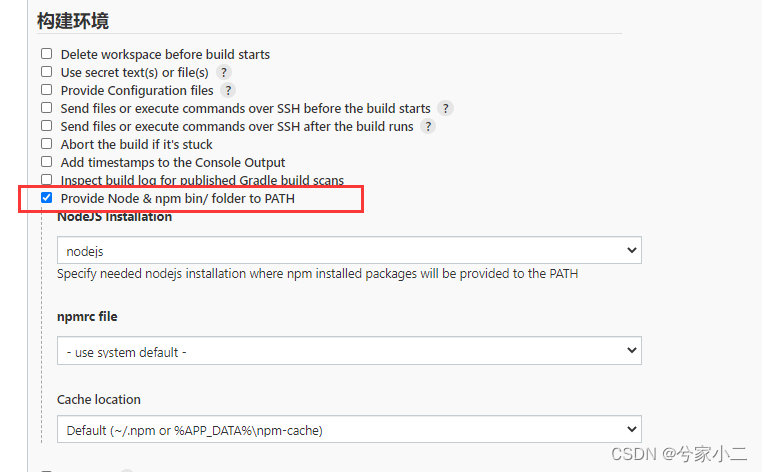The image size is (762, 472).
Task: Open help icon for SSH before the build starts
Action: [x=445, y=108]
